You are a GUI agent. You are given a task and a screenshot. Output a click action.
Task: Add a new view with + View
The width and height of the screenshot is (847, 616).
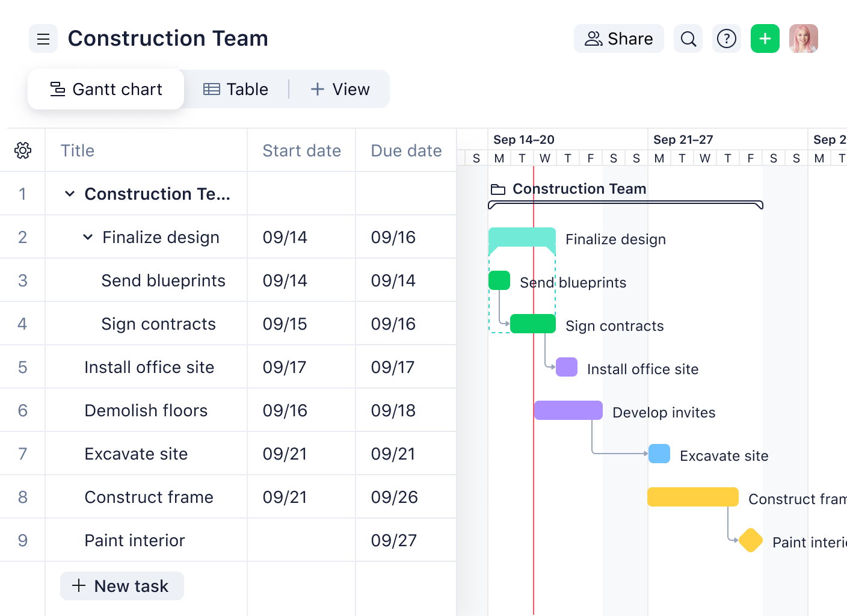click(340, 90)
